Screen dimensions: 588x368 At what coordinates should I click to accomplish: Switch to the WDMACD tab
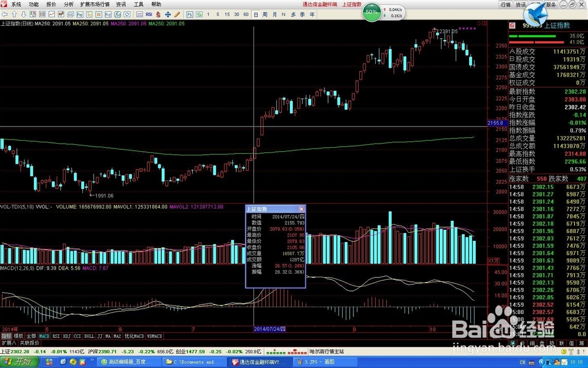(x=155, y=336)
